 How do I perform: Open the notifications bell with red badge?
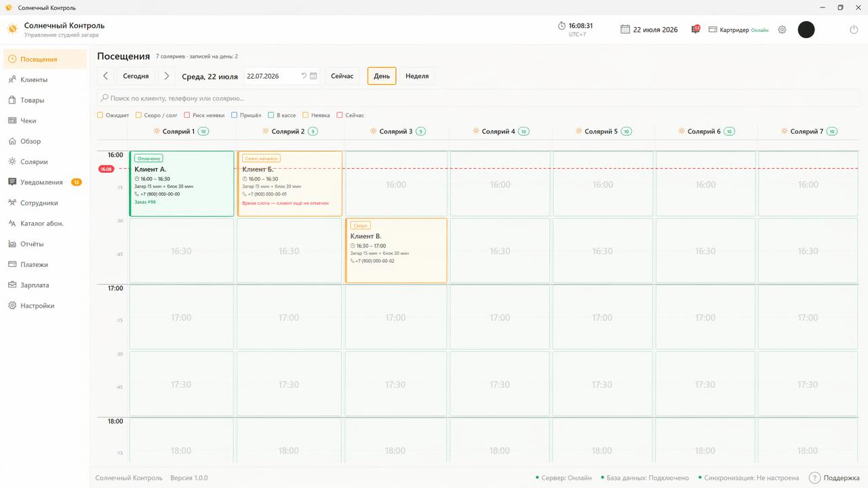click(695, 30)
